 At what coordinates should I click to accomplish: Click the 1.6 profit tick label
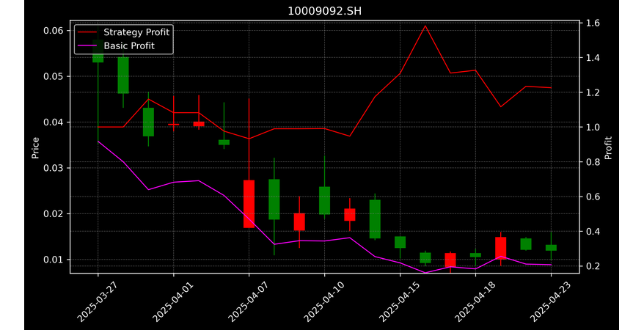(593, 23)
